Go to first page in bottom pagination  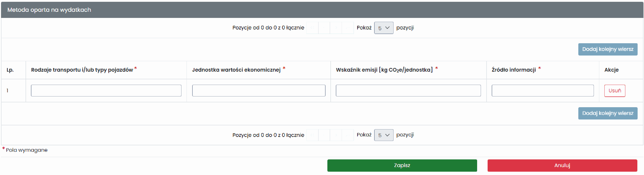click(x=312, y=135)
